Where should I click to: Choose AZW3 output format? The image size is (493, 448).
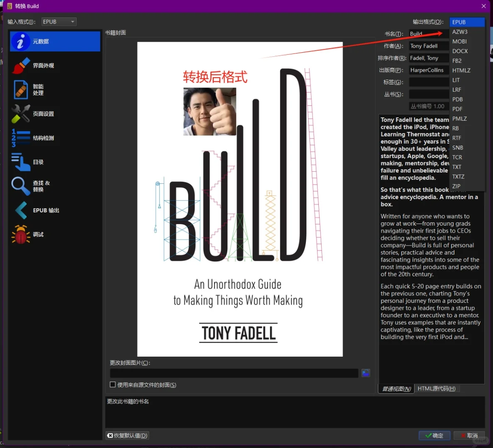(467, 32)
